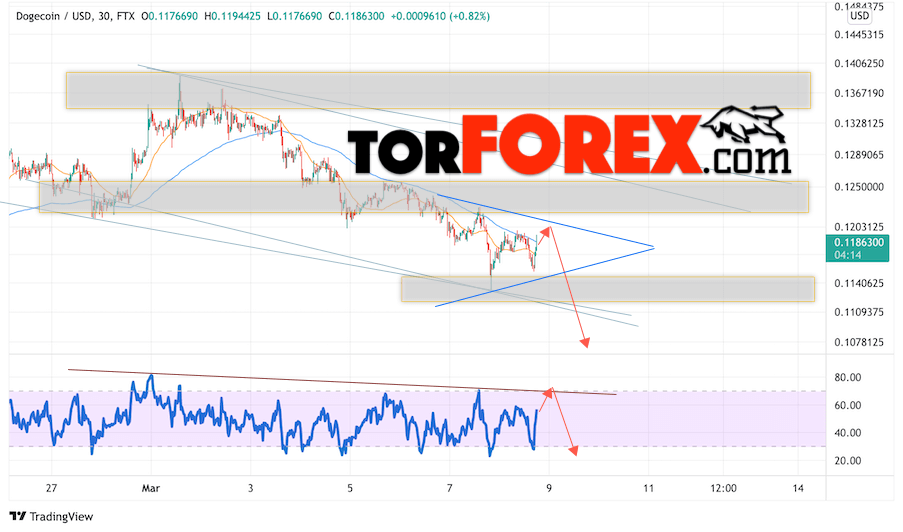Click the price axis label 0.1203125
The width and height of the screenshot is (903, 532).
[x=859, y=227]
